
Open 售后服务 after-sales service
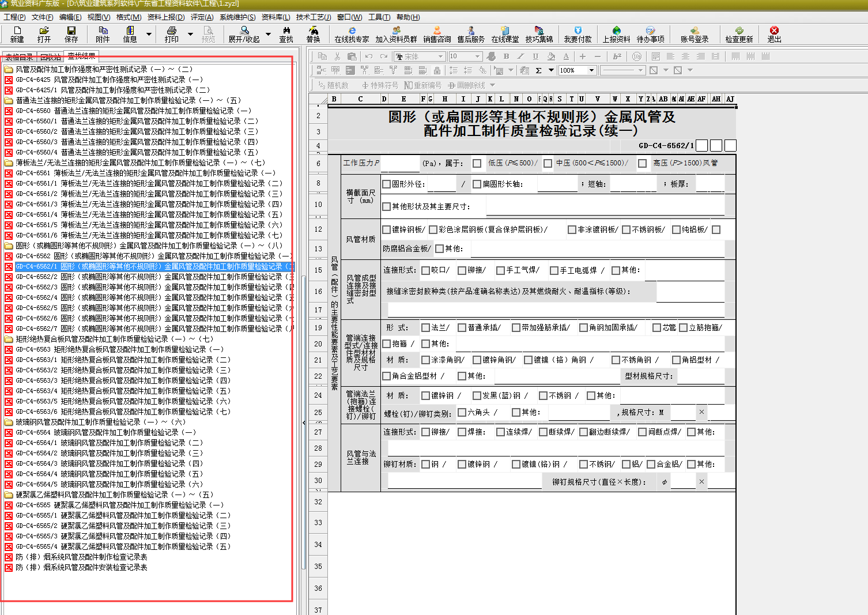pos(471,34)
